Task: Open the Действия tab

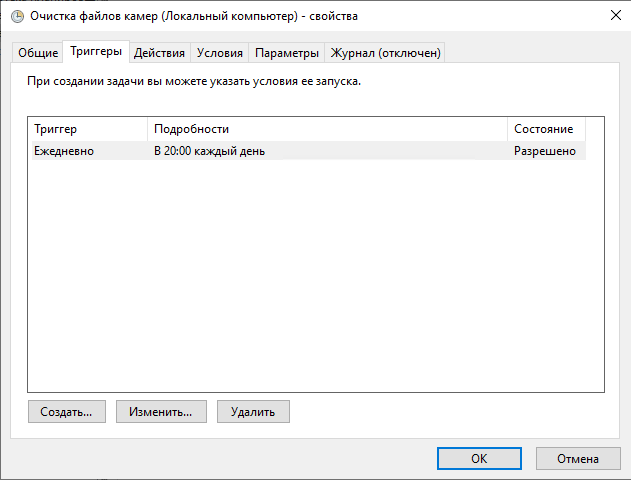Action: click(x=159, y=53)
